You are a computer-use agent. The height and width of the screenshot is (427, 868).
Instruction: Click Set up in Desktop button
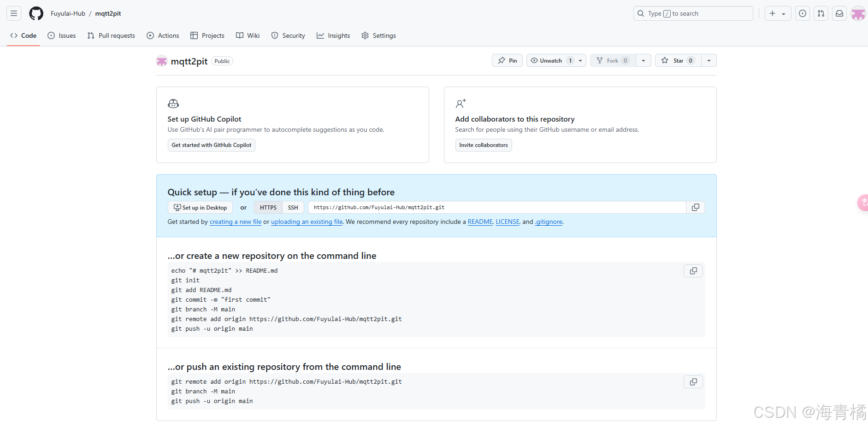[x=200, y=207]
